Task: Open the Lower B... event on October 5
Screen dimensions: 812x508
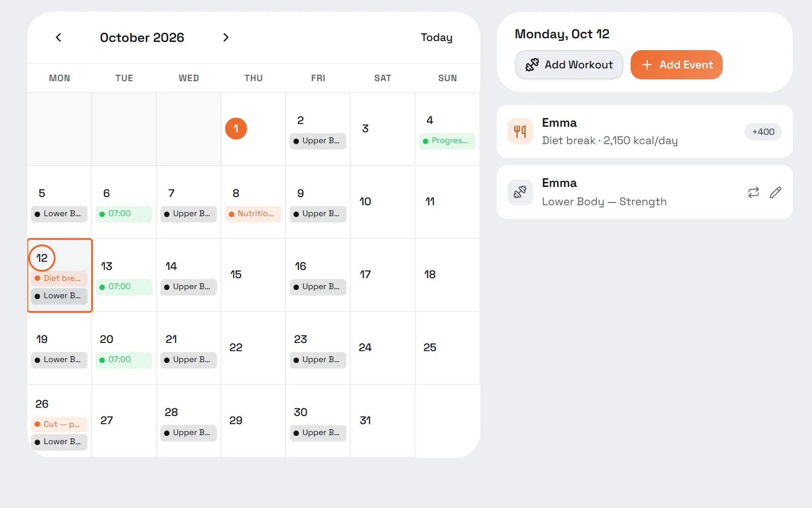Action: tap(59, 214)
